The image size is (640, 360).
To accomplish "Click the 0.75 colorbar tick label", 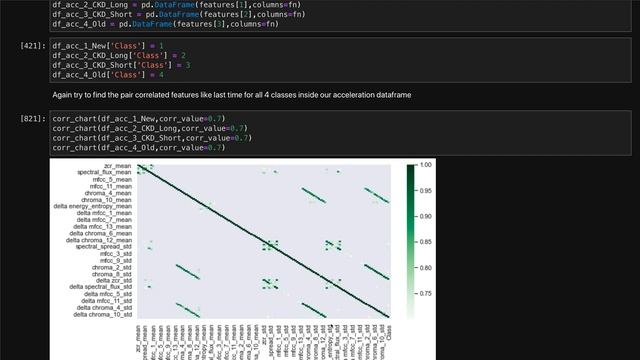I will click(x=426, y=293).
